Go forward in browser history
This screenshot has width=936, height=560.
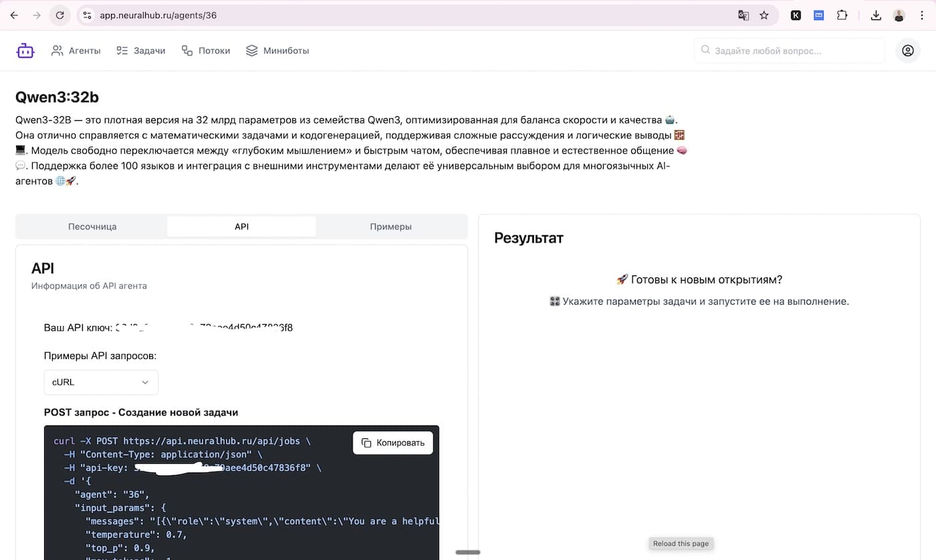37,15
